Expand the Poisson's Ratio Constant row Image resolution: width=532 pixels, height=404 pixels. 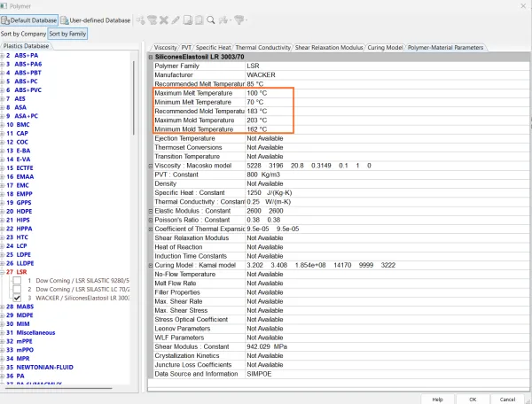(x=151, y=220)
